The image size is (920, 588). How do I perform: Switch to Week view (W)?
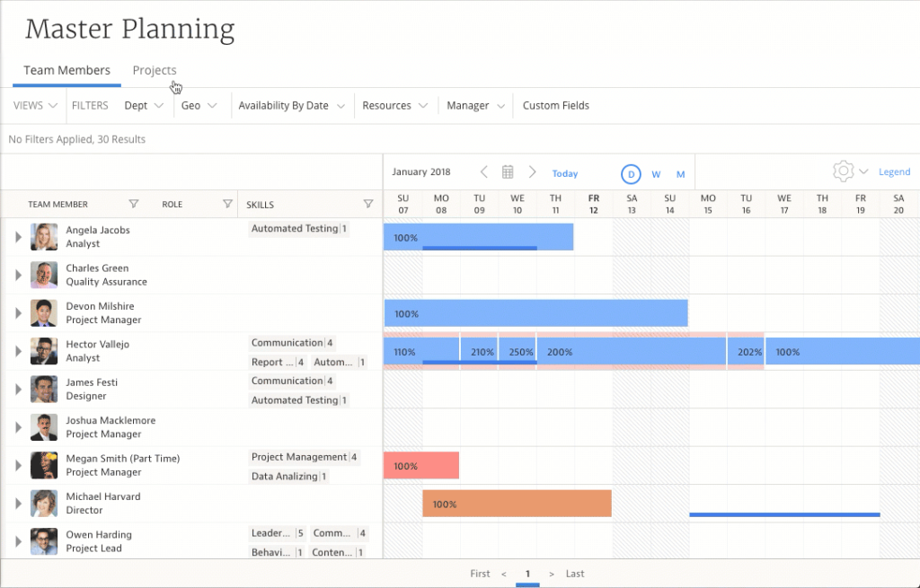click(656, 174)
